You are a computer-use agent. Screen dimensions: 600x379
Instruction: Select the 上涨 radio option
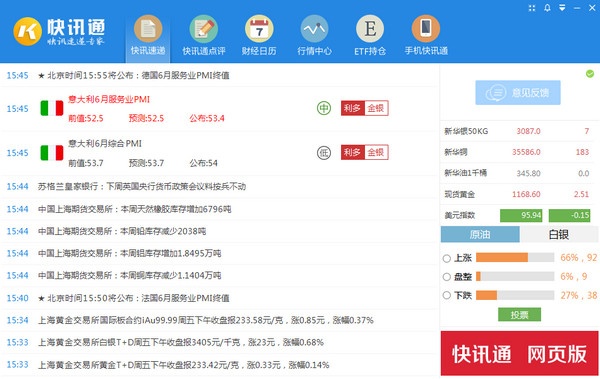447,258
